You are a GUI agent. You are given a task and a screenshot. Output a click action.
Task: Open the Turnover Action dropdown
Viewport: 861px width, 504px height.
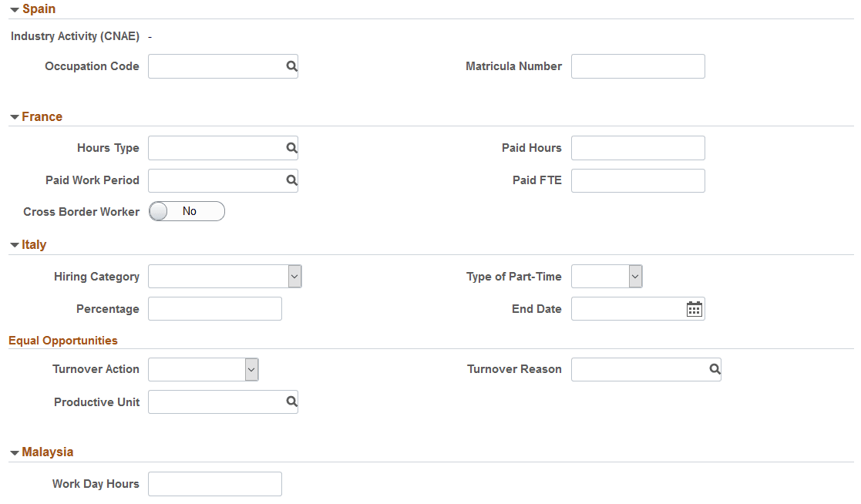pos(251,369)
